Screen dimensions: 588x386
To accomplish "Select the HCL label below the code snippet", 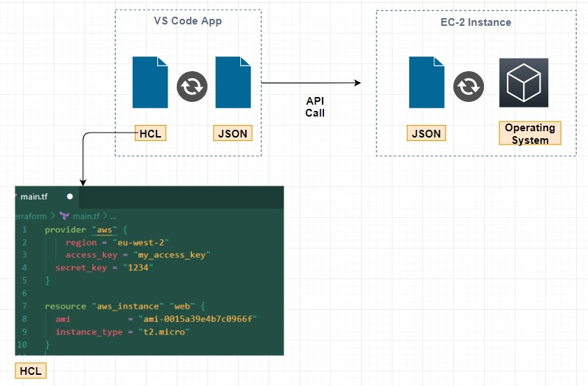I will 31,371.
